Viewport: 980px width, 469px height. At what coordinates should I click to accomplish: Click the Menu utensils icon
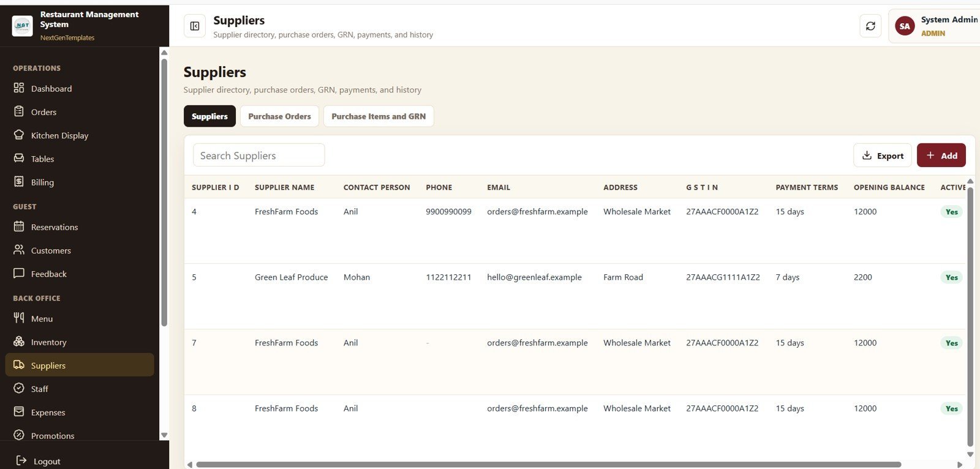point(19,318)
